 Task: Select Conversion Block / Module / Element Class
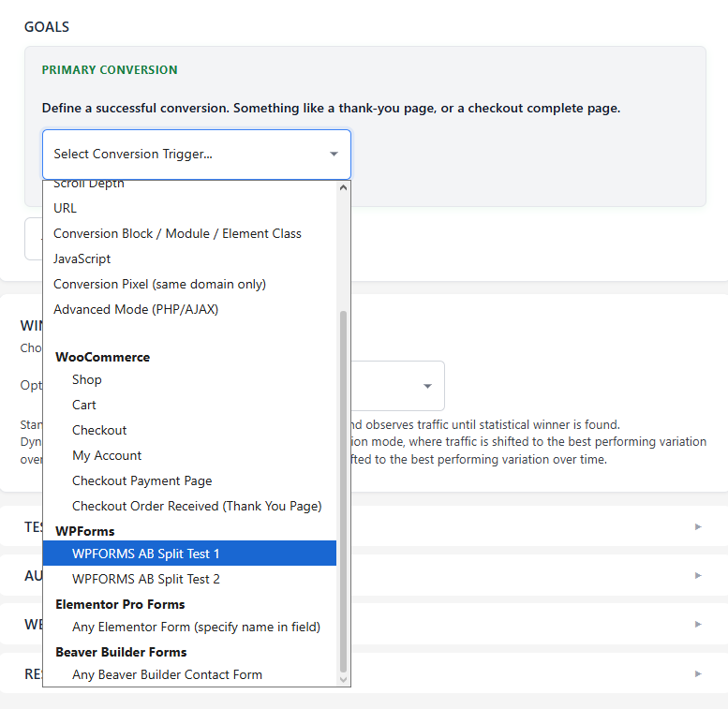[189, 233]
